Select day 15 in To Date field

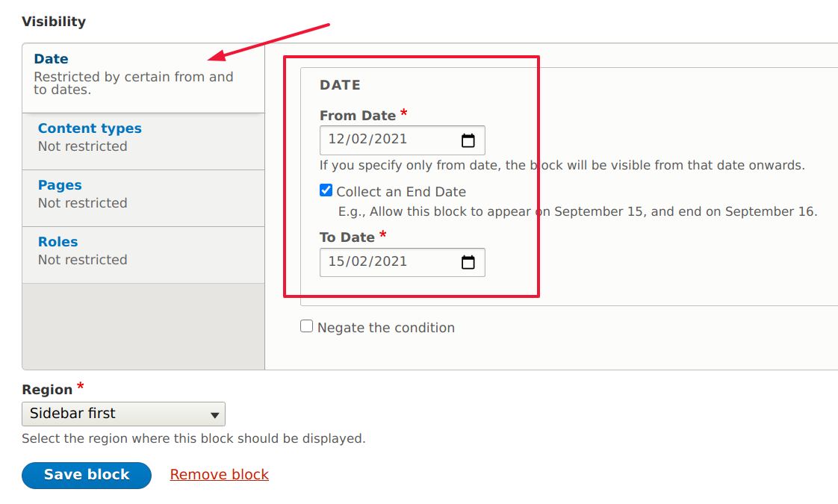(337, 261)
